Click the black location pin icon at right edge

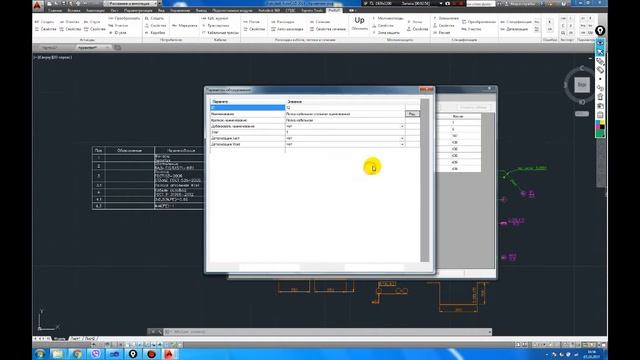click(x=600, y=31)
